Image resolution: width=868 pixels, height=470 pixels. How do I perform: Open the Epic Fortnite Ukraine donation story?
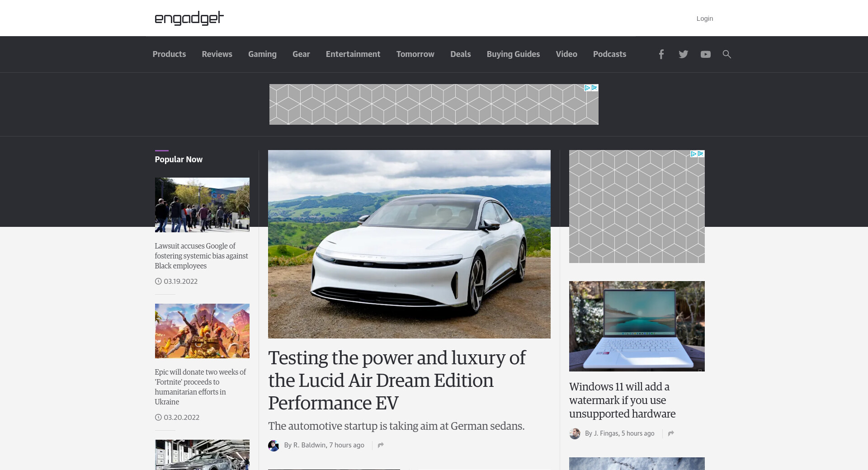click(200, 387)
